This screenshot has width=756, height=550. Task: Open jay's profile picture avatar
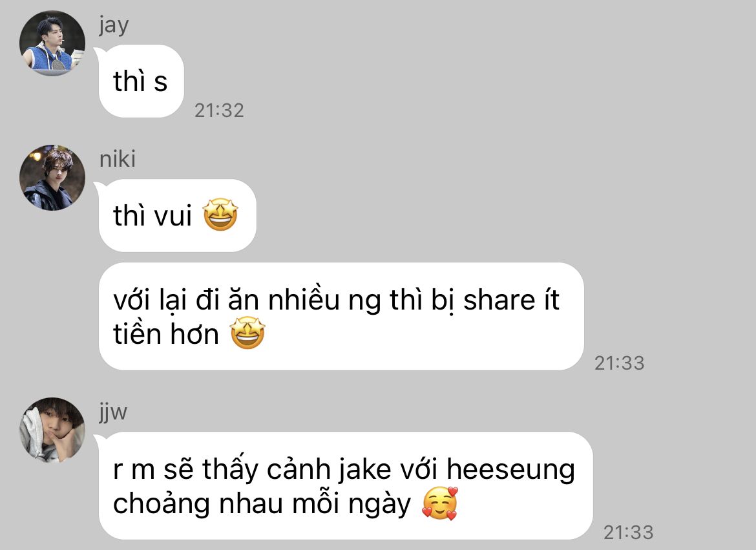(x=52, y=43)
